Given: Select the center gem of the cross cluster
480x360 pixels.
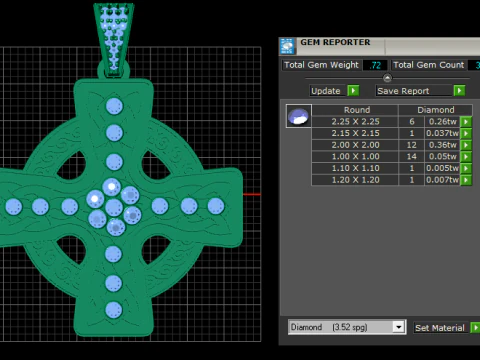Looking at the screenshot, I should point(114,207).
